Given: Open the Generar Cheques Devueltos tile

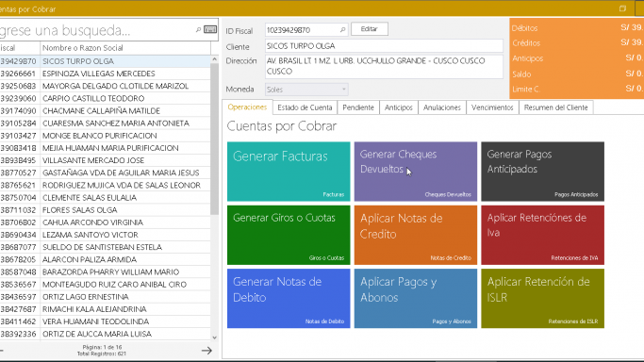Looking at the screenshot, I should tap(416, 172).
